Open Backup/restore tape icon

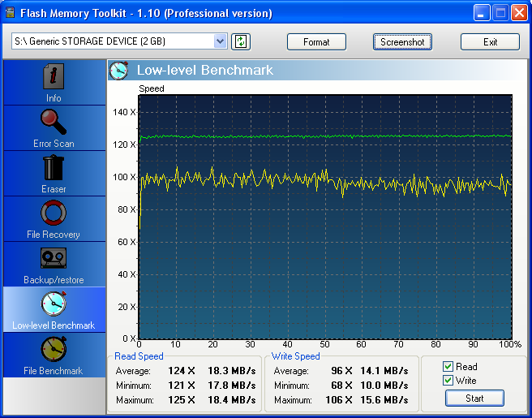[x=54, y=259]
